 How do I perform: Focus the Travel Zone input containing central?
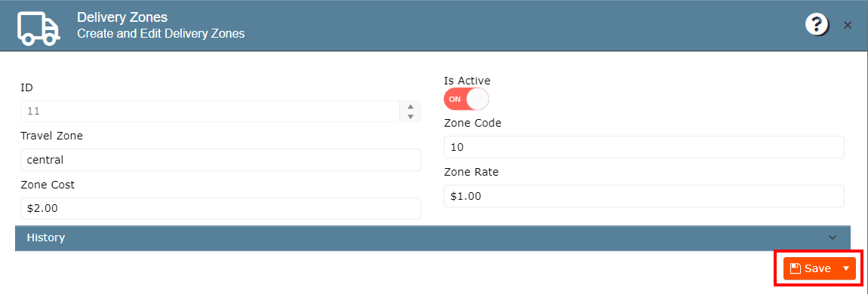point(220,161)
